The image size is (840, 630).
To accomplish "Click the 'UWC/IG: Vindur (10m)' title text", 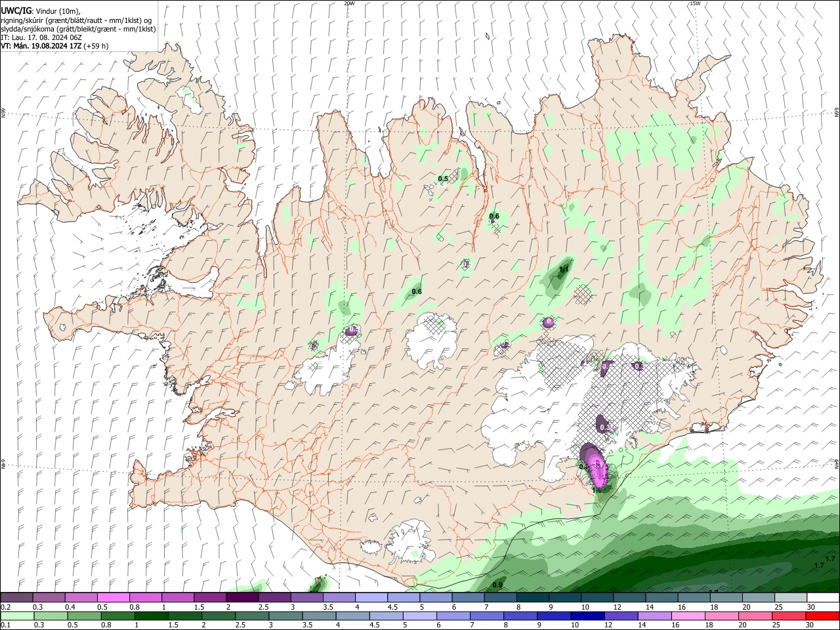I will click(x=40, y=12).
